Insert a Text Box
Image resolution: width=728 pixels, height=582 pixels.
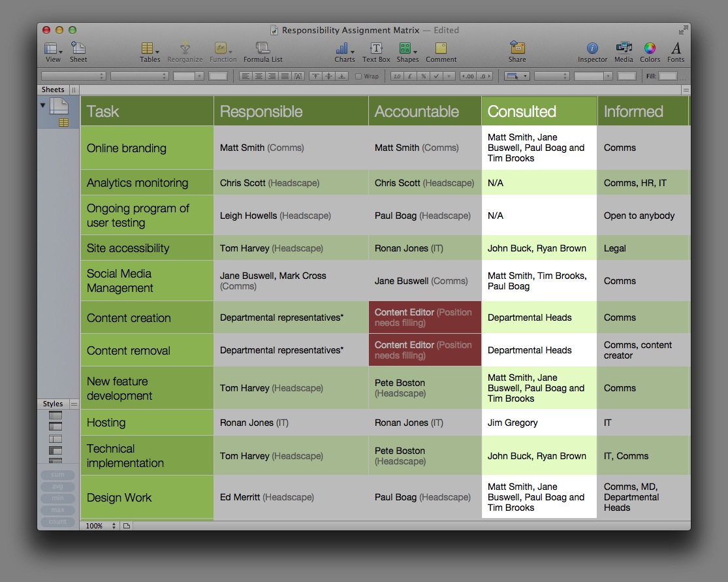pos(376,52)
